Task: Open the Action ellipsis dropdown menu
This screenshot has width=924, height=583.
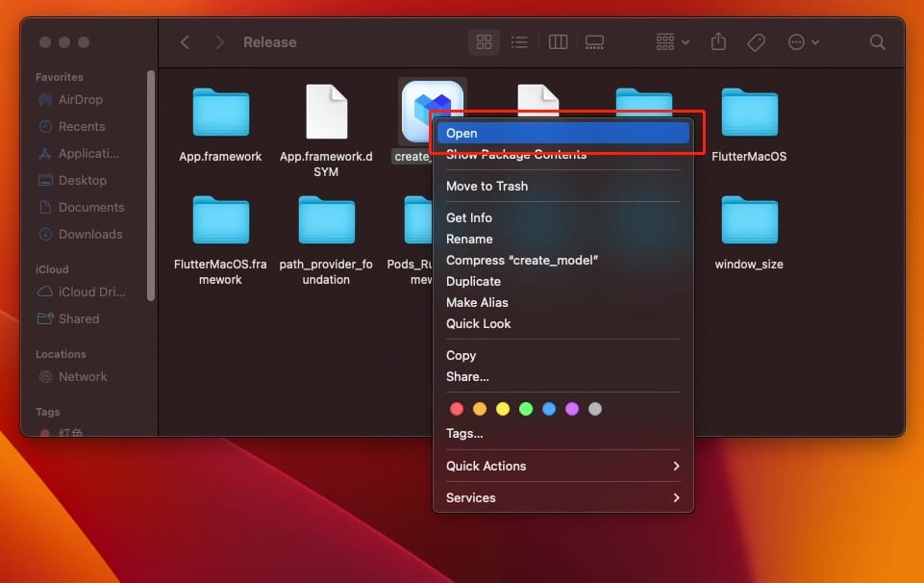Action: point(803,42)
